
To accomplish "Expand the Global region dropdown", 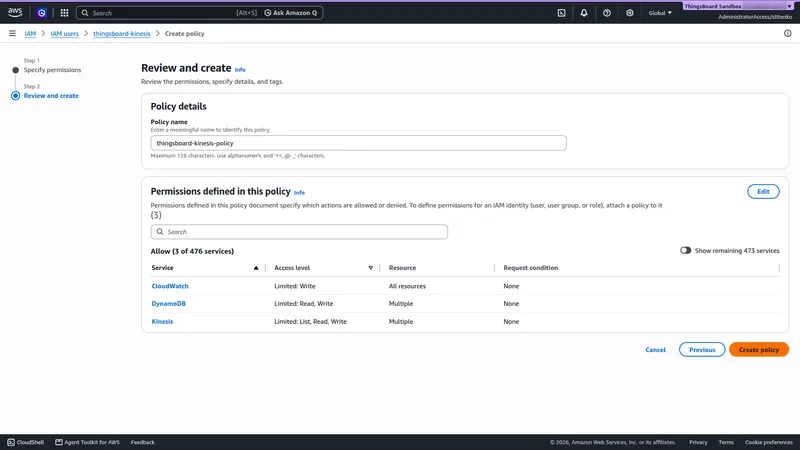I will pos(660,13).
